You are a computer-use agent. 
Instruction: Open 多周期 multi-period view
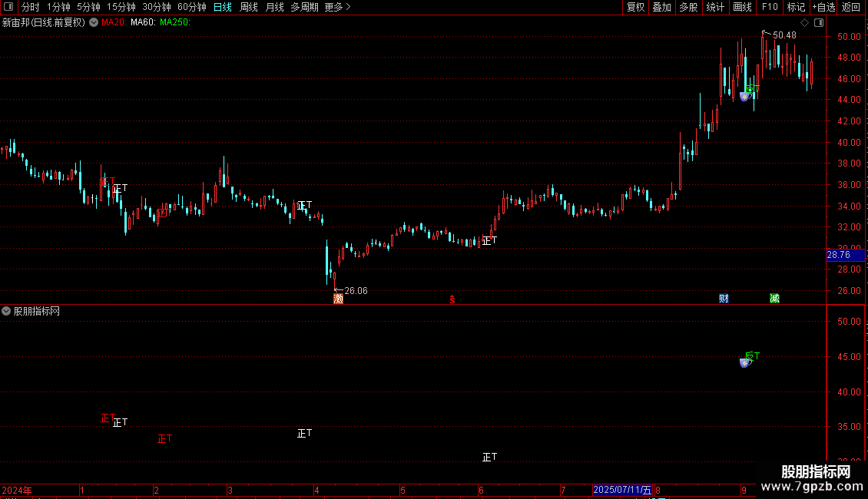click(x=304, y=7)
